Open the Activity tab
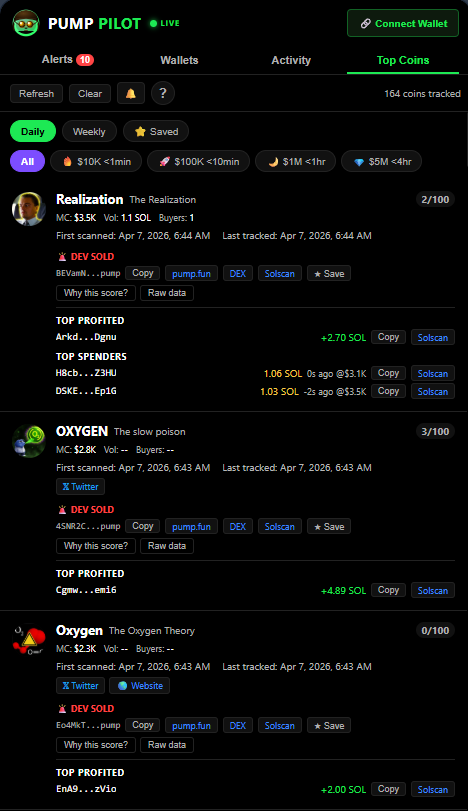Viewport: 468px width, 811px height. [x=291, y=60]
